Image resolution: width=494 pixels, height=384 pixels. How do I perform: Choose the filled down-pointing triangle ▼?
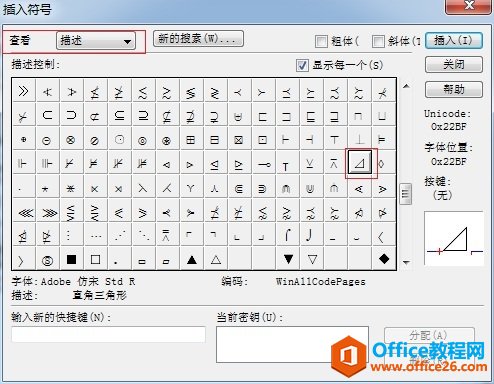coord(288,259)
